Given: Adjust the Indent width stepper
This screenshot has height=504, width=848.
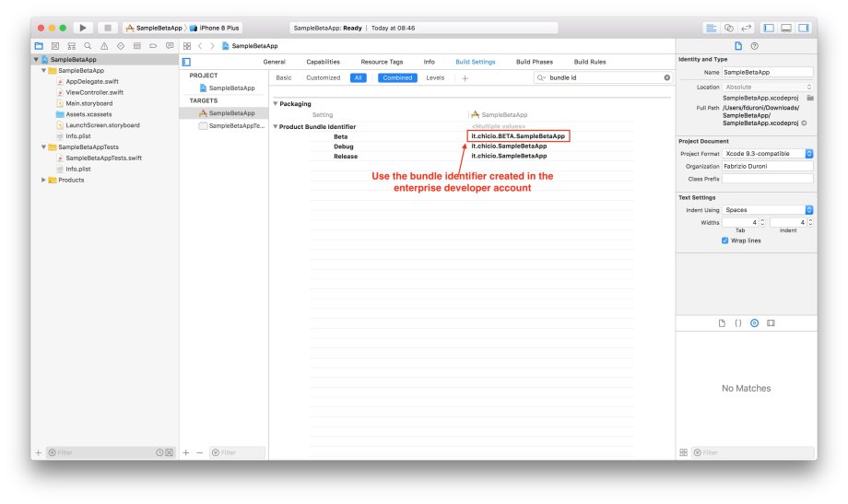Looking at the screenshot, I should pyautogui.click(x=810, y=222).
